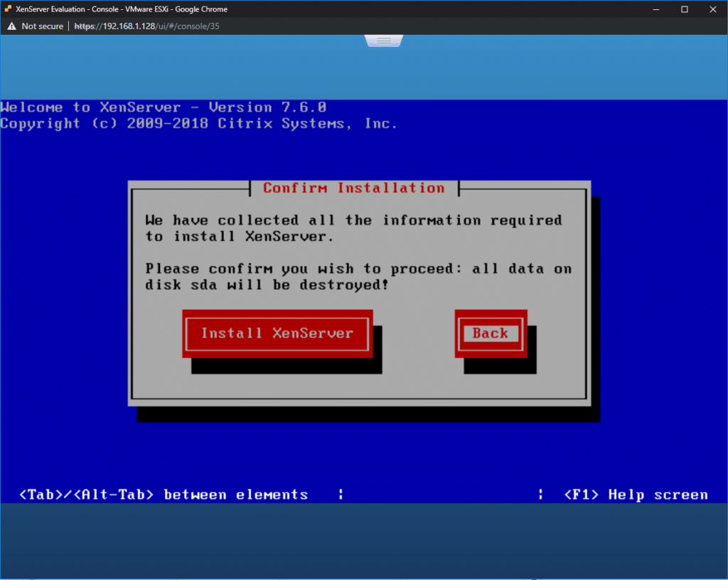Viewport: 728px width, 580px height.
Task: Click the console URL in address bar
Action: coord(146,26)
